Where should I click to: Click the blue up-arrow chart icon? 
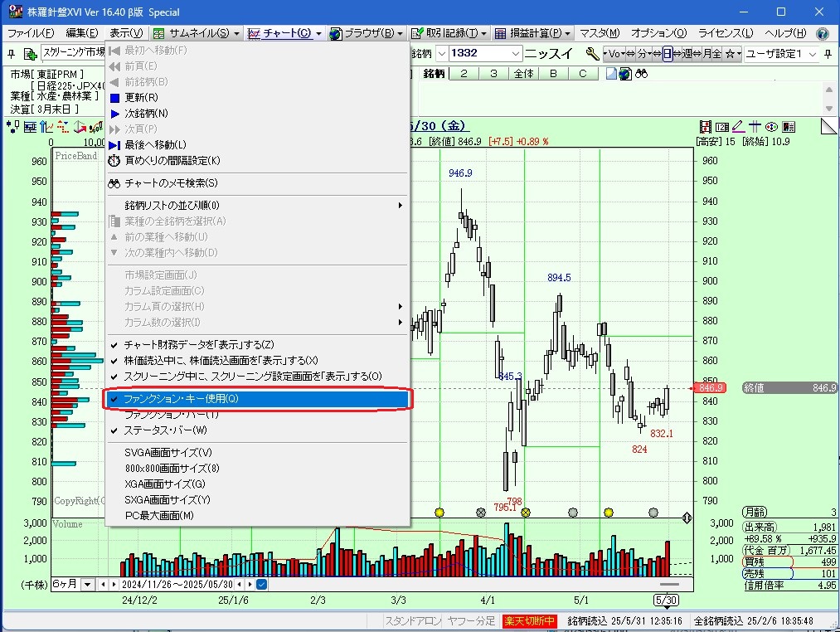coord(46,127)
